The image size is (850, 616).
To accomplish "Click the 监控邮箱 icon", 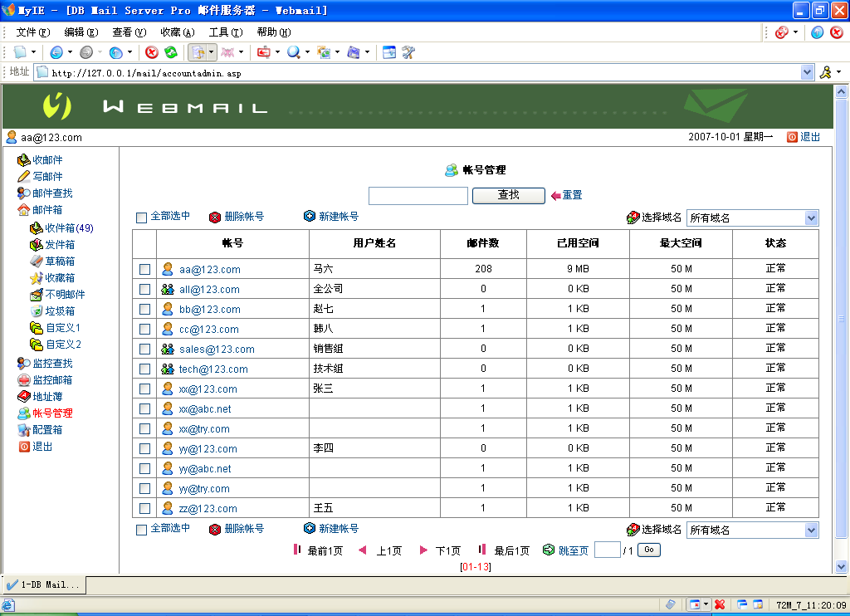I will (x=23, y=379).
